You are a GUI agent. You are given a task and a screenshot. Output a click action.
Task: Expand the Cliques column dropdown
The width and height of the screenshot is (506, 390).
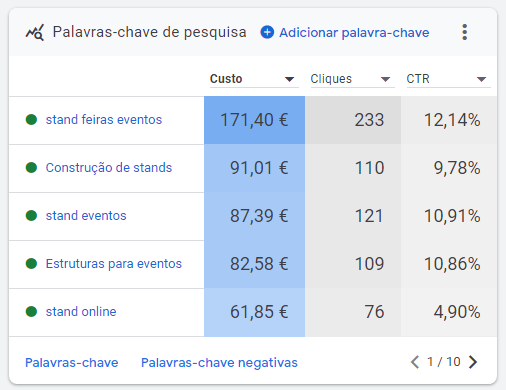[x=385, y=79]
